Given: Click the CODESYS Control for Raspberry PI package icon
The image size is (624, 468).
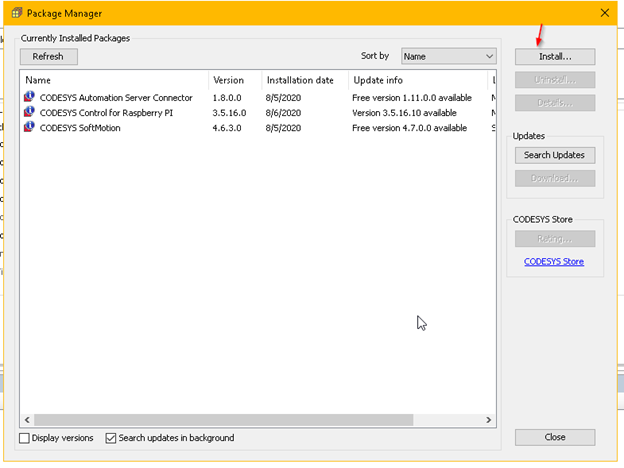Looking at the screenshot, I should [29, 112].
